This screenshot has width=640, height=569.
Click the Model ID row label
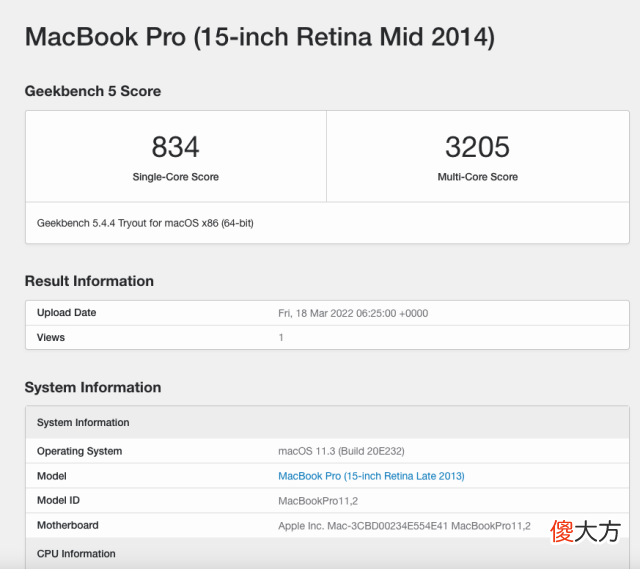58,500
